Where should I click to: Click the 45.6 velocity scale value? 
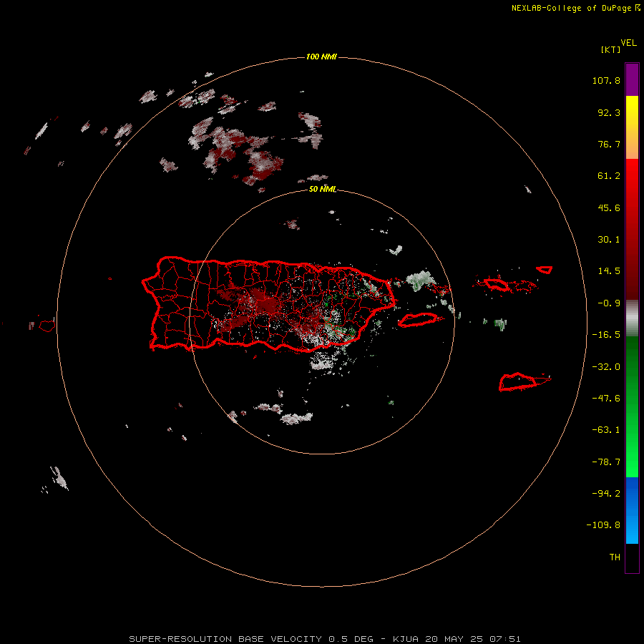tap(609, 208)
